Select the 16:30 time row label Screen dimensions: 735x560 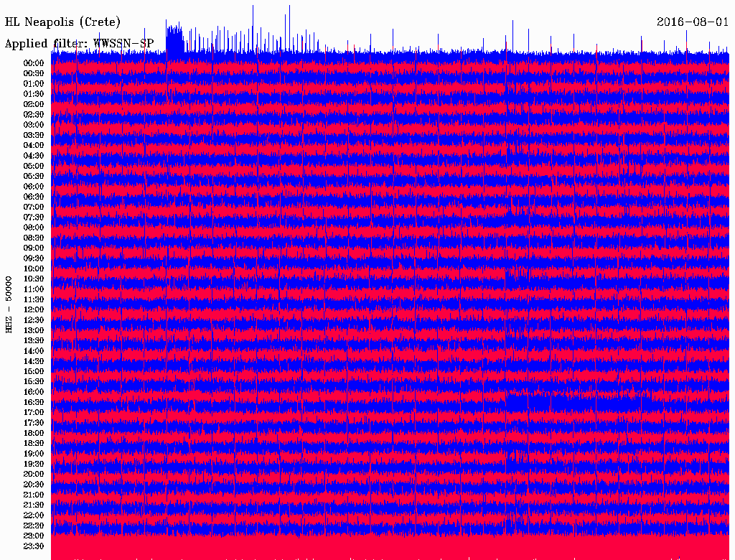[34, 403]
